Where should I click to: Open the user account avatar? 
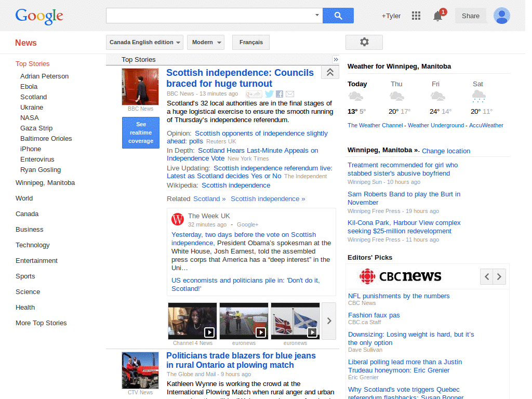(502, 16)
